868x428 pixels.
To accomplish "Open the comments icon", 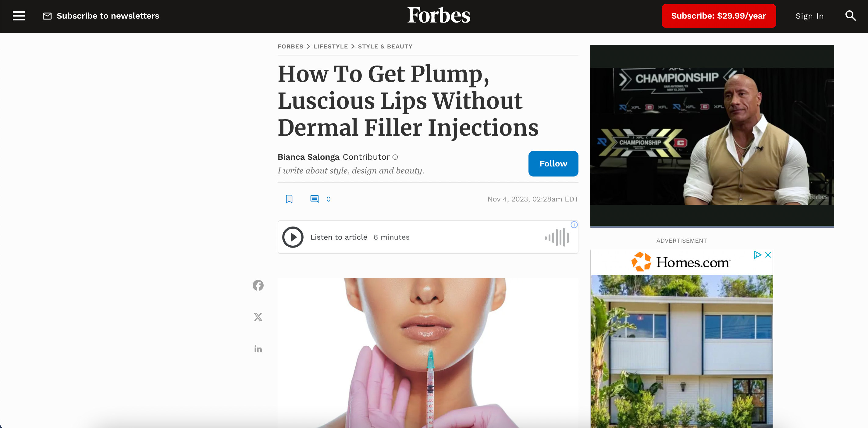I will pyautogui.click(x=315, y=199).
